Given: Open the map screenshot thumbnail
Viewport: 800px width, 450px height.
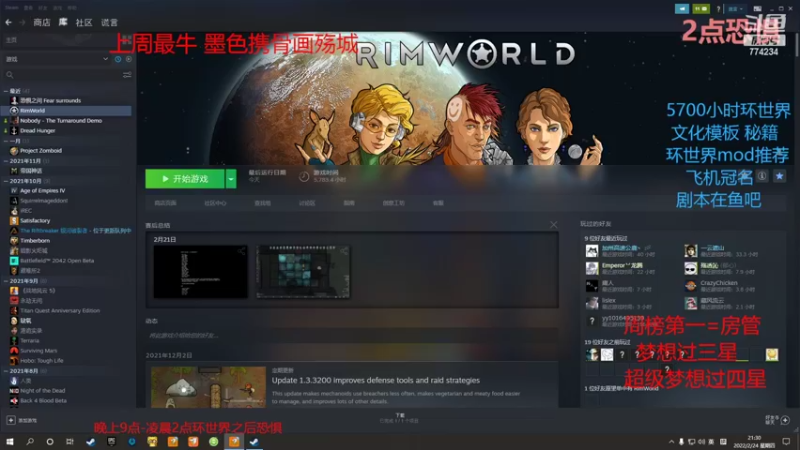Looking at the screenshot, I should (303, 271).
